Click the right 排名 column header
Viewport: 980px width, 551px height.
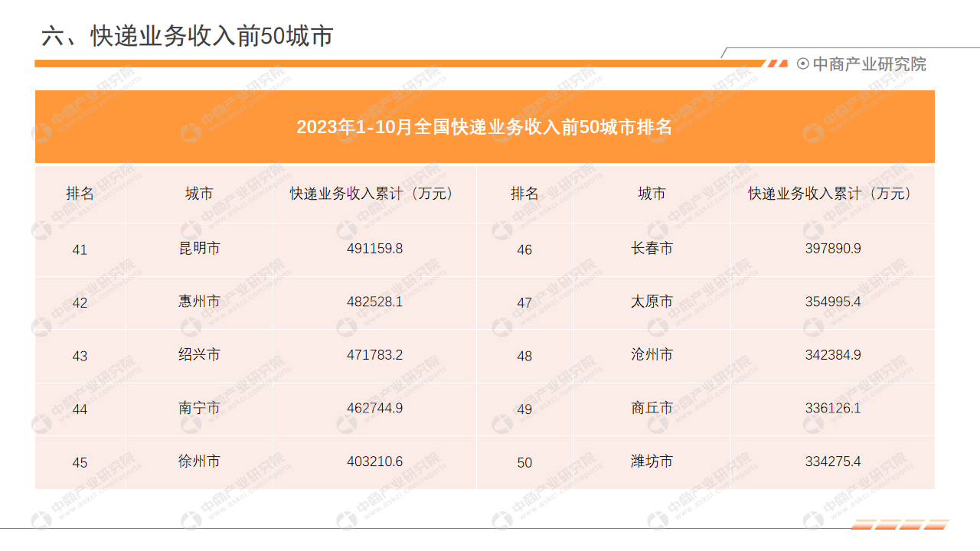point(524,194)
